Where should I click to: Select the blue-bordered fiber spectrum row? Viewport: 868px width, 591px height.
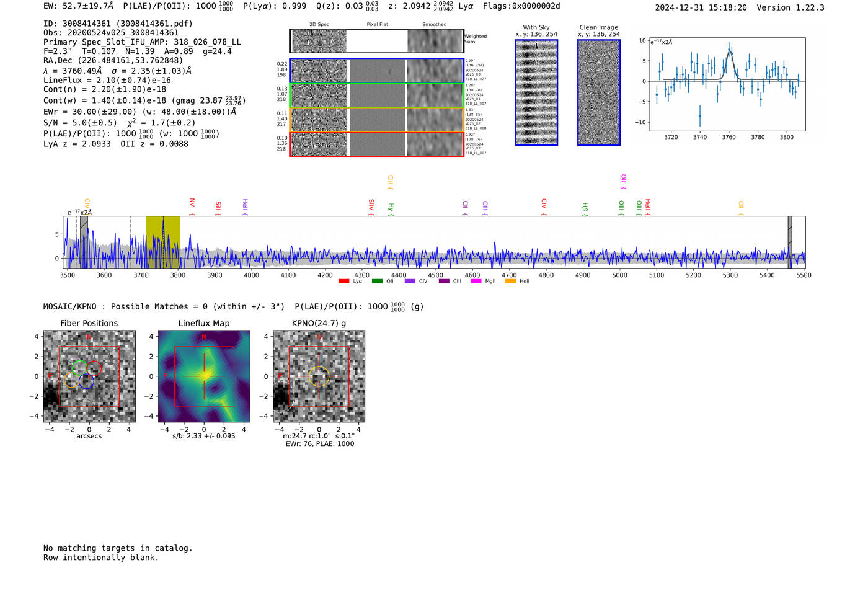click(x=377, y=71)
